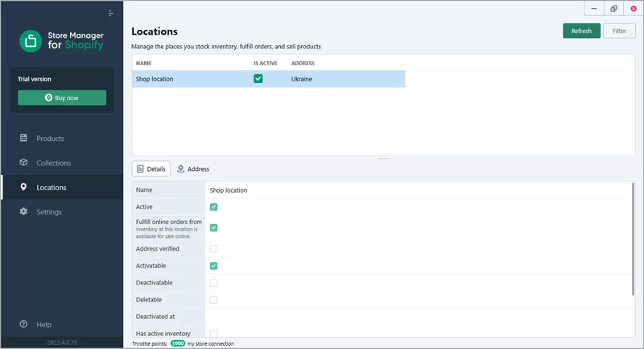Click the Locations pin icon
Image resolution: width=644 pixels, height=349 pixels.
[23, 187]
